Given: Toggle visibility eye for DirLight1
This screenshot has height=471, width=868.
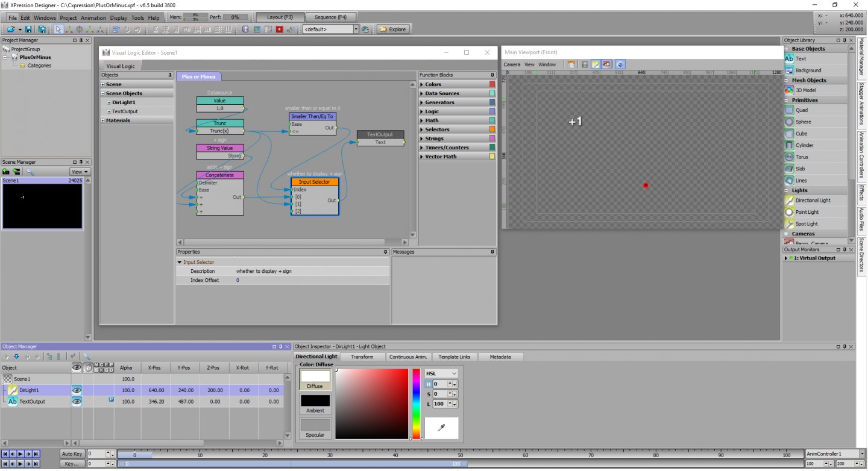Looking at the screenshot, I should pyautogui.click(x=77, y=390).
